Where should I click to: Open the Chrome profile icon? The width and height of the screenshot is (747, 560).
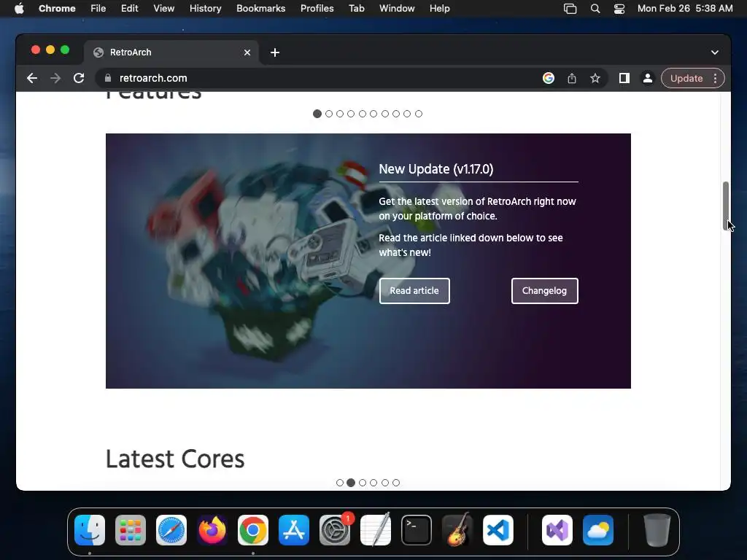click(x=648, y=78)
